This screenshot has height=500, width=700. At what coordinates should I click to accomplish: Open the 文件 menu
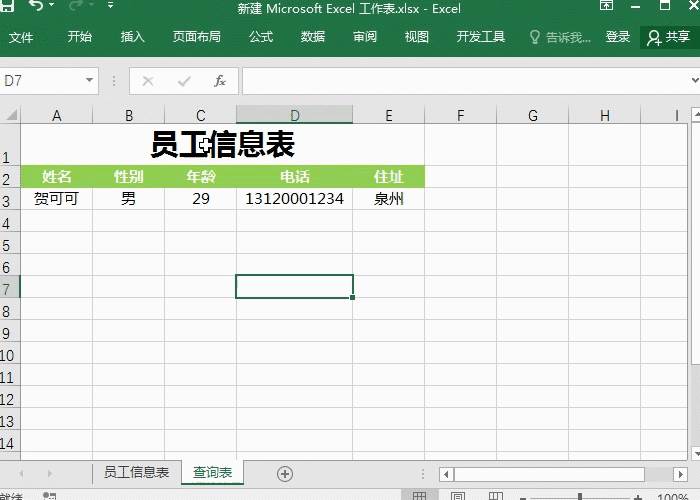click(x=21, y=37)
